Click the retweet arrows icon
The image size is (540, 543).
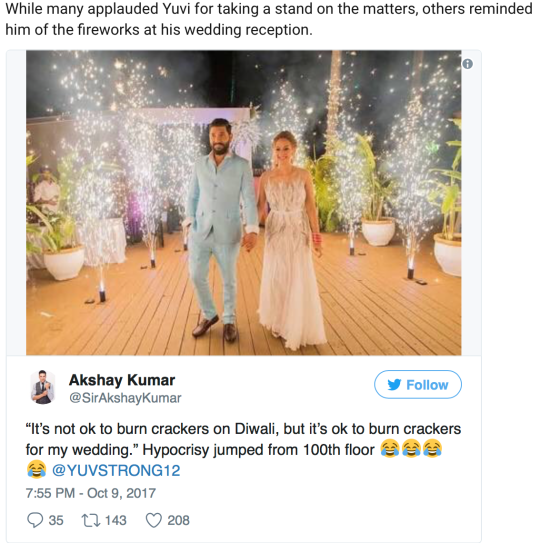(91, 520)
